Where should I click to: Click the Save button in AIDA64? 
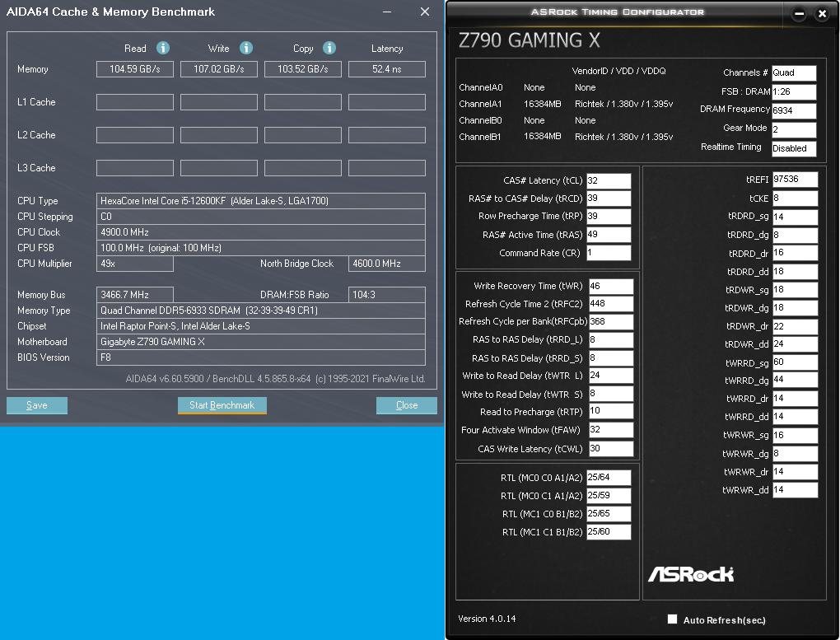(37, 405)
